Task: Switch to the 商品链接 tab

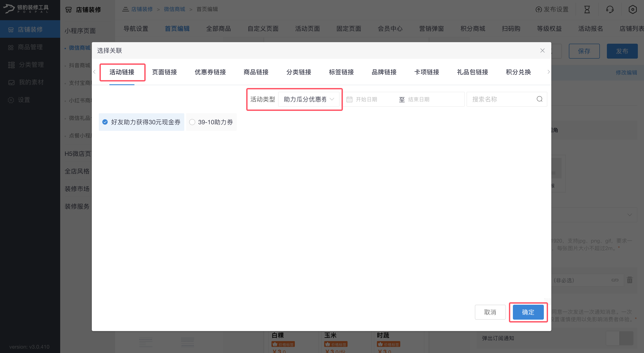Action: tap(256, 72)
